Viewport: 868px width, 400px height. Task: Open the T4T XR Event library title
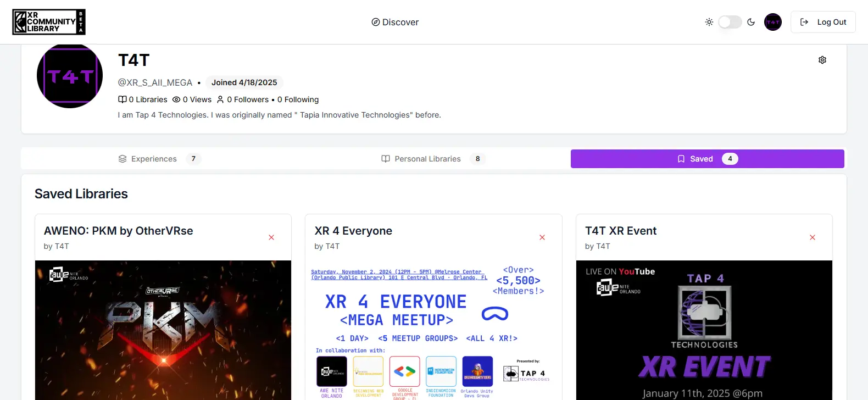621,231
